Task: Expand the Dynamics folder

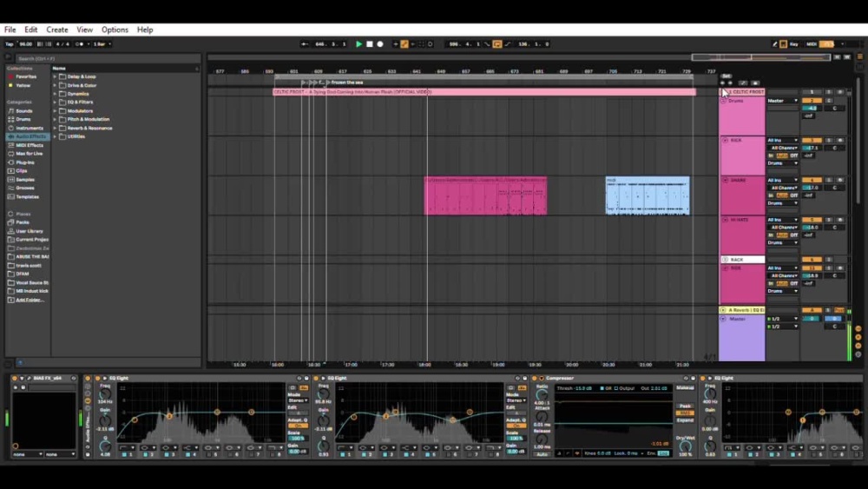Action: point(55,94)
